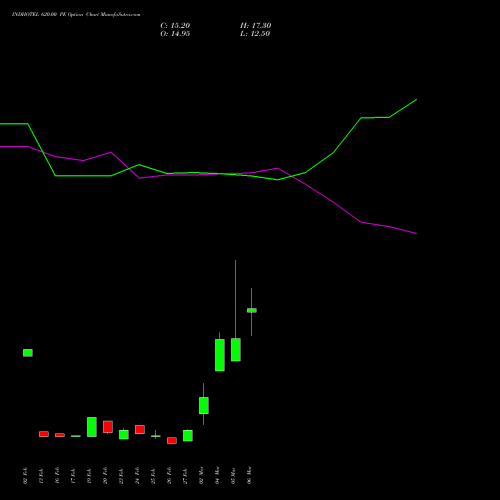Select the close value C: 15.20
The width and height of the screenshot is (500, 500).
coord(175,26)
